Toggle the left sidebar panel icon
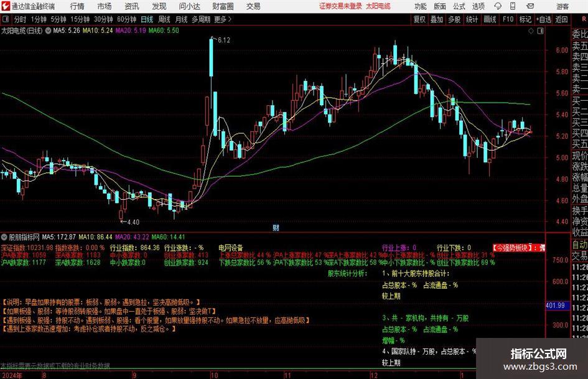 (5, 19)
